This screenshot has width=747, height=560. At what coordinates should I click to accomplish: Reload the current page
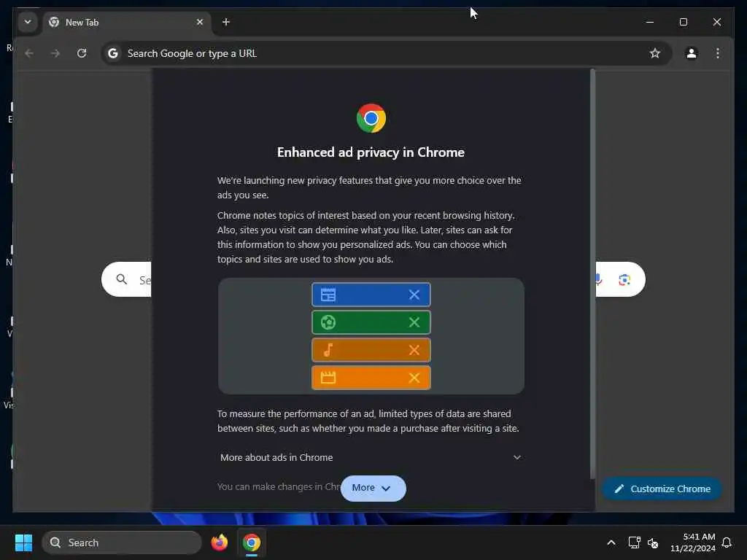[x=82, y=53]
